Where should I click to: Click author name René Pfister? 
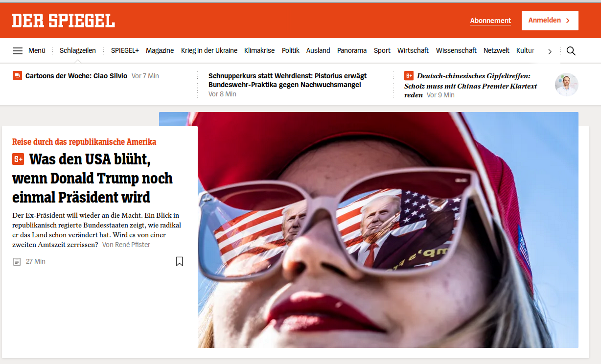pos(133,245)
